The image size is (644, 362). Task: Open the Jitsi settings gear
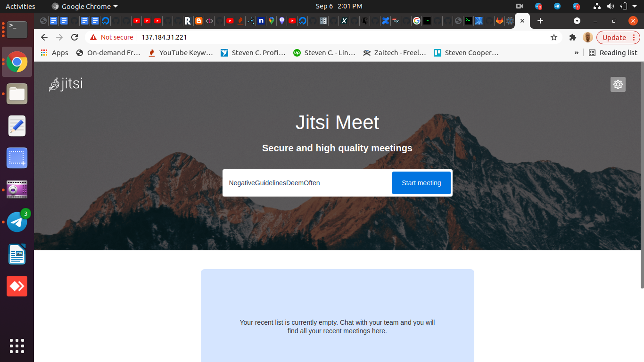pos(618,84)
